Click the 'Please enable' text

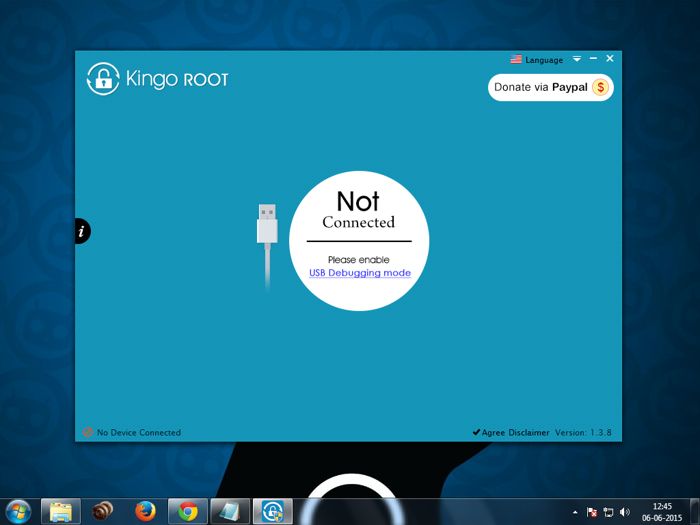358,259
